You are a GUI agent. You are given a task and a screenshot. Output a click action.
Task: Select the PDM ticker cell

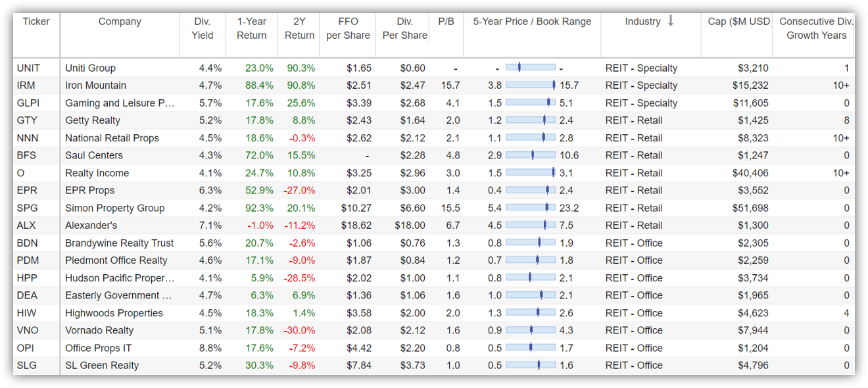(x=28, y=260)
